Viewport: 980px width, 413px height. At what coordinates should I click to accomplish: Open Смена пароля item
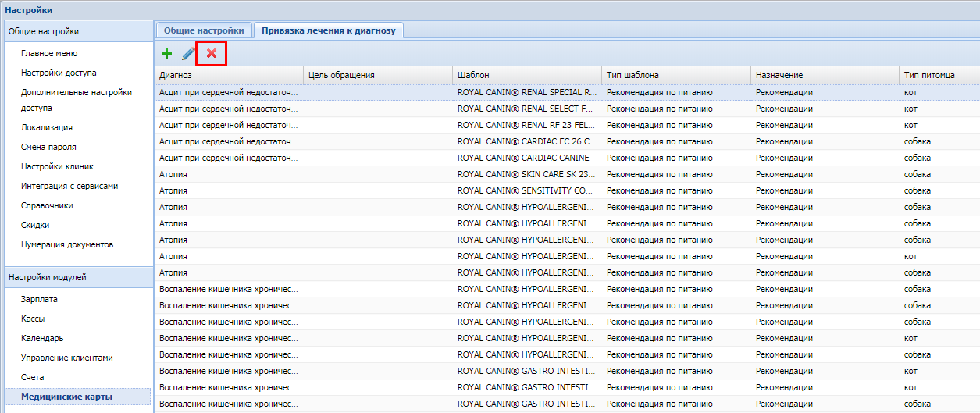coord(48,147)
